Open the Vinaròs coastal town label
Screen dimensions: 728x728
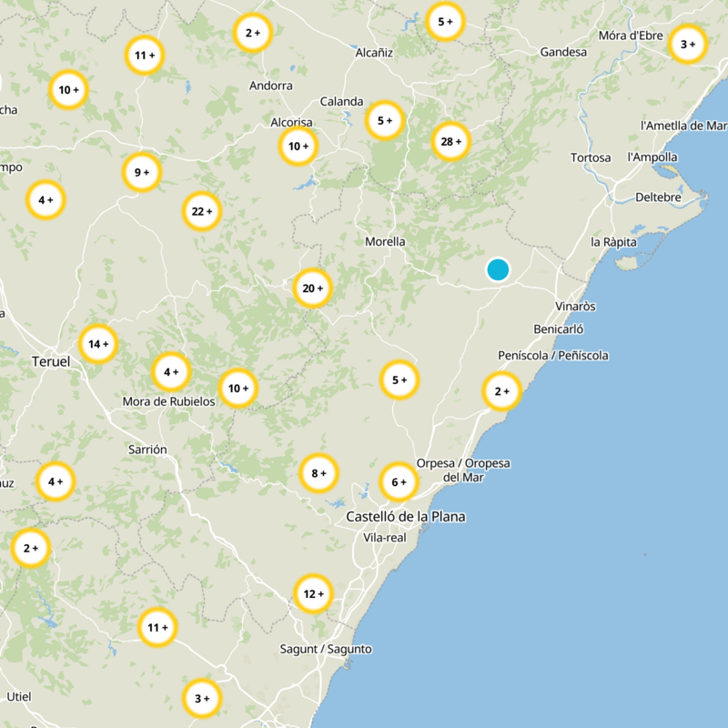(x=577, y=307)
